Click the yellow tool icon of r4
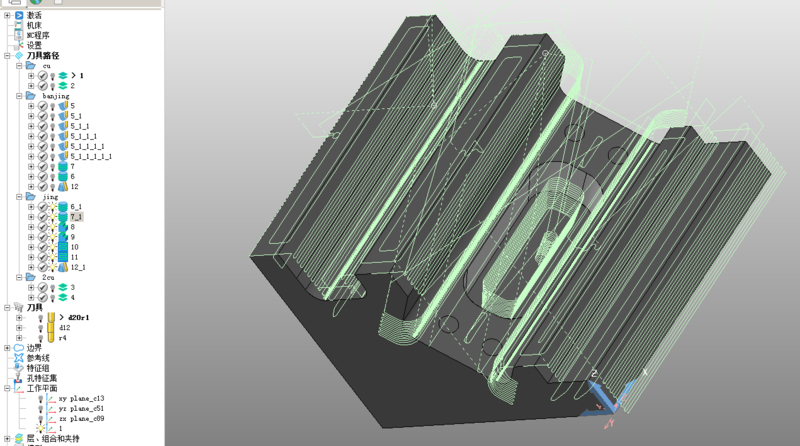This screenshot has height=446, width=800. (x=51, y=337)
